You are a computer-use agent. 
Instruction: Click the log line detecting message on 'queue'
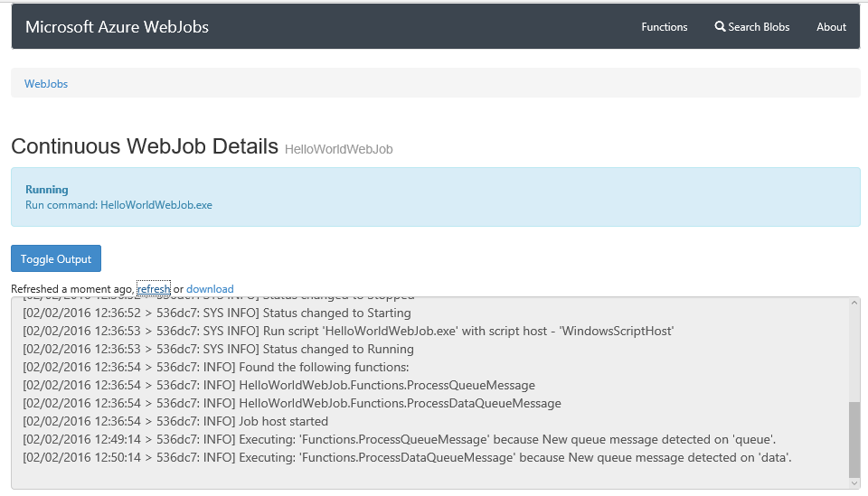[399, 439]
